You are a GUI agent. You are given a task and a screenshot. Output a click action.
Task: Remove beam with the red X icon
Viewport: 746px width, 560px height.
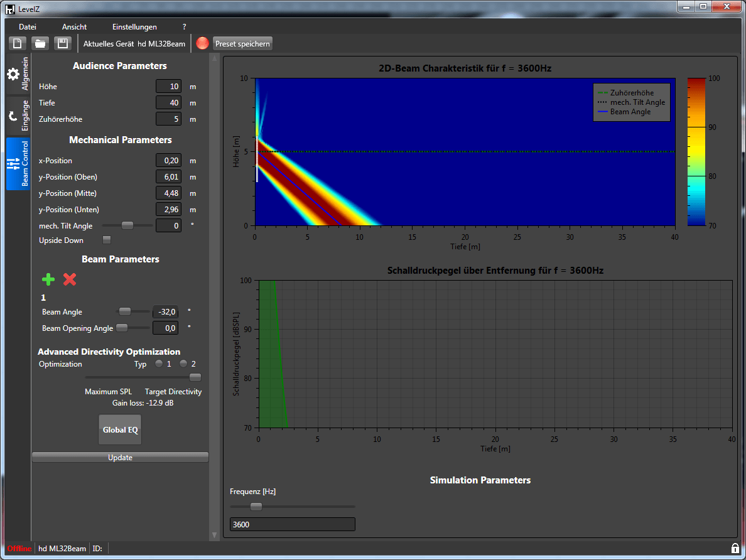[70, 279]
